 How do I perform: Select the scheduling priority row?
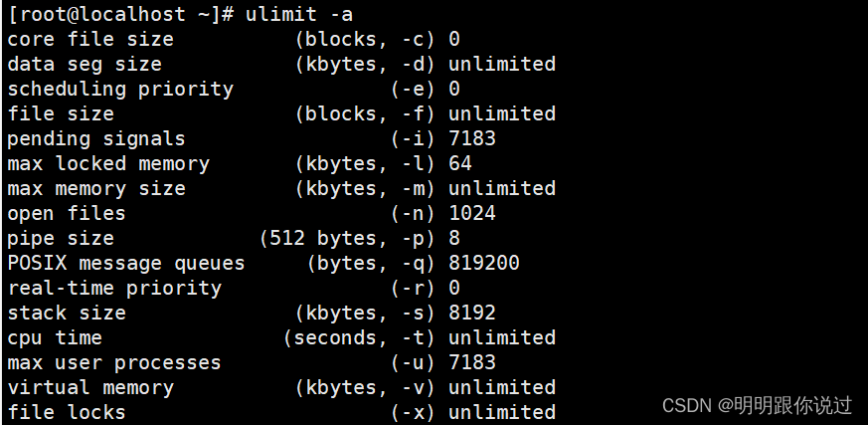[x=234, y=90]
